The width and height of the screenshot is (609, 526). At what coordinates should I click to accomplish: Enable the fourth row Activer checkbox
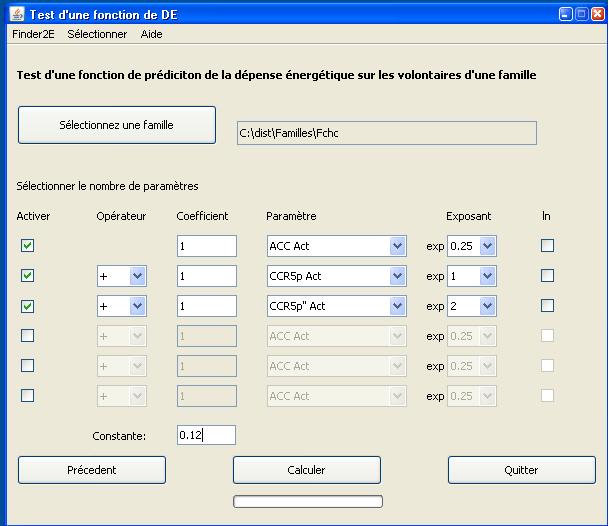27,335
